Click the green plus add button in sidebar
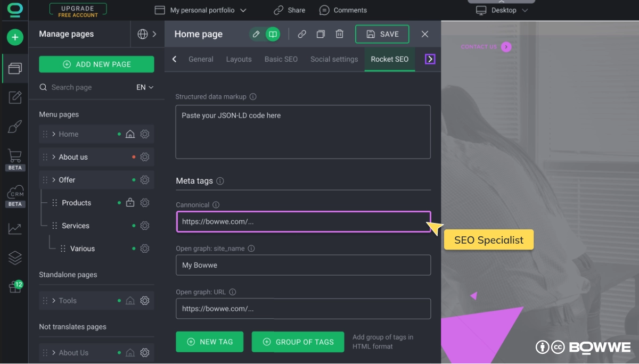The image size is (639, 364). click(x=15, y=37)
